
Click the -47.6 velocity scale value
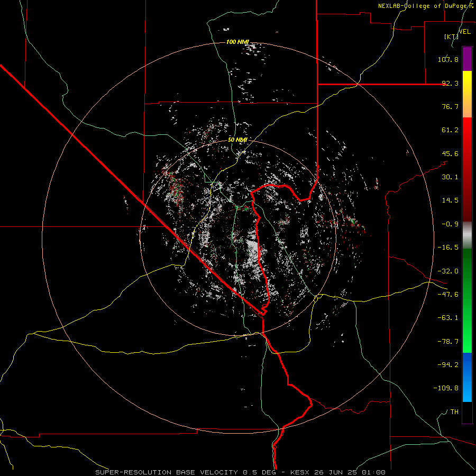pos(448,295)
